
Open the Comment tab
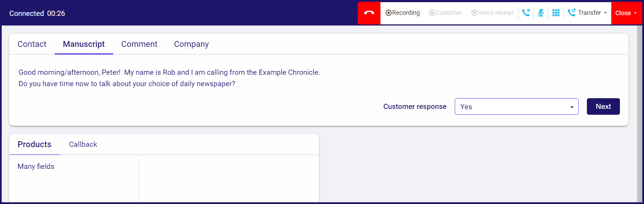tap(139, 44)
